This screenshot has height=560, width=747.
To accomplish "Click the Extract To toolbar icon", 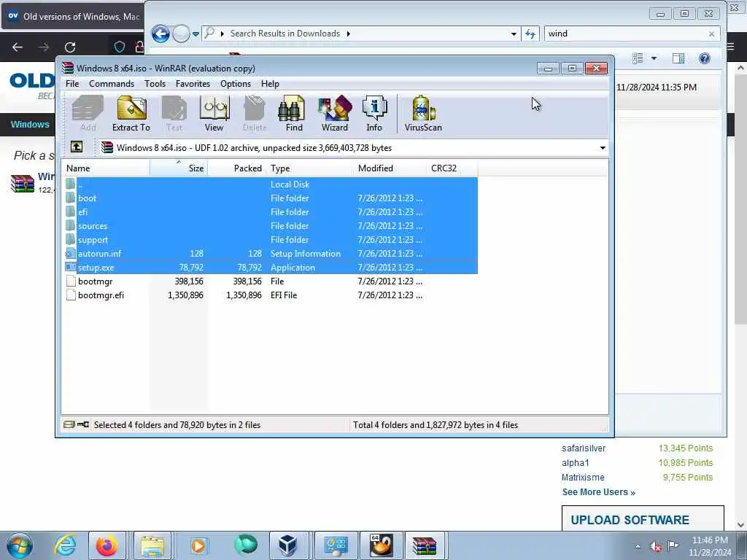I will coord(131,113).
